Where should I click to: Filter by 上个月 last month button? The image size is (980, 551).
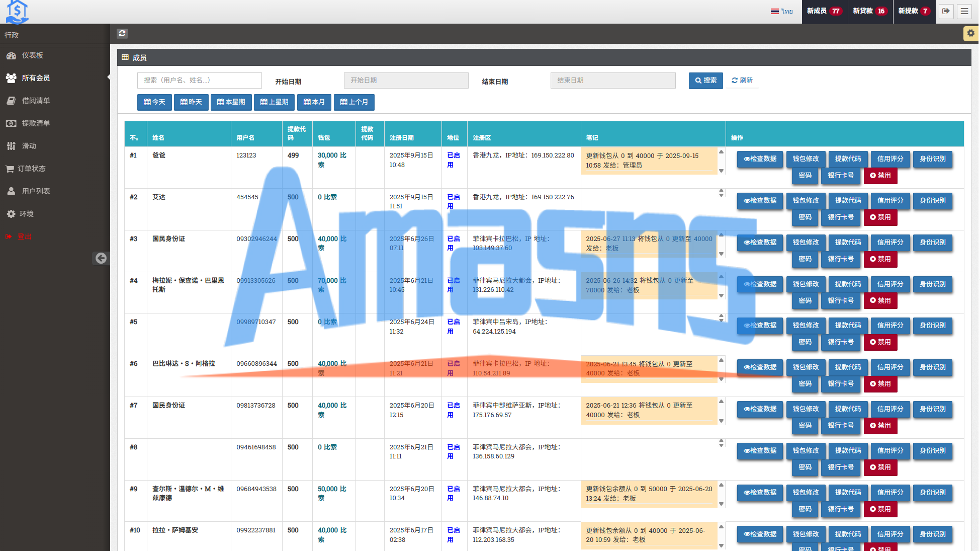(354, 102)
